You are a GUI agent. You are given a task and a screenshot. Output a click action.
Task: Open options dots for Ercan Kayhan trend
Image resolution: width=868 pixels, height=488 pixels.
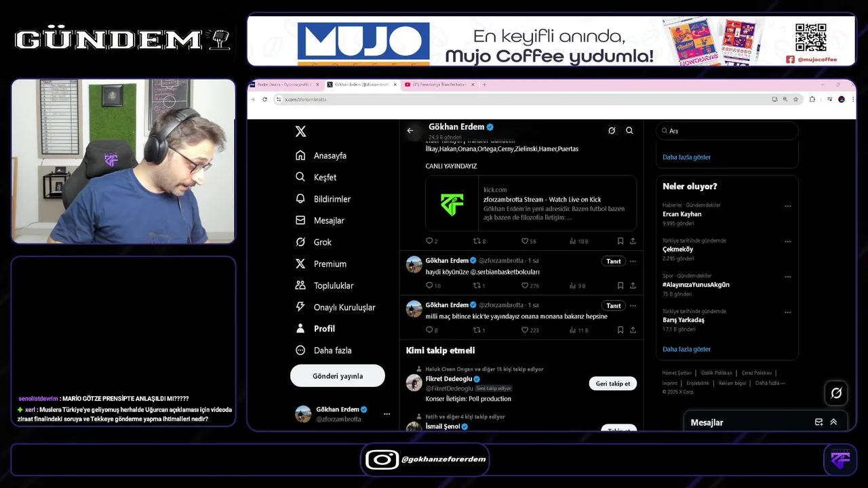[x=787, y=206]
